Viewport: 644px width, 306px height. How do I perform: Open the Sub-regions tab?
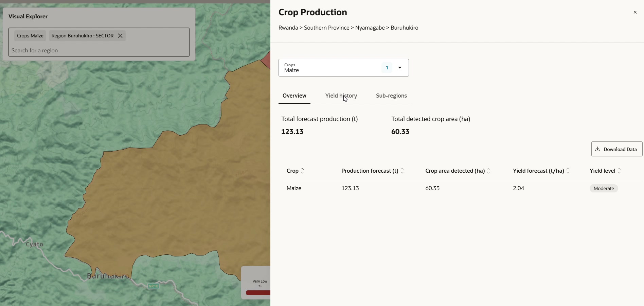click(x=392, y=96)
